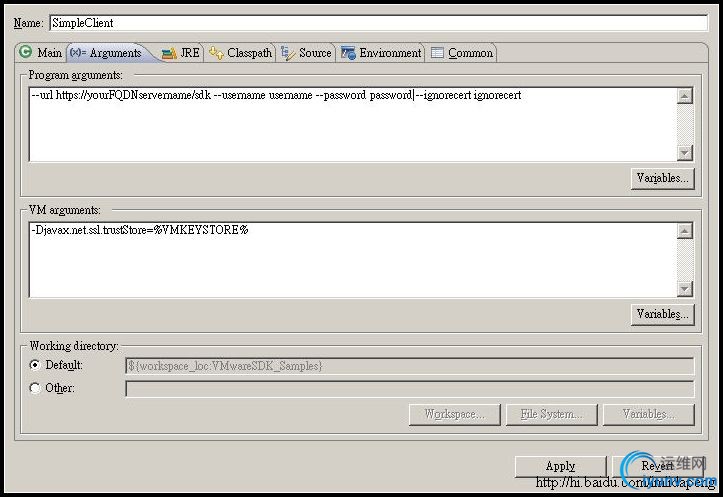Switch to the JRE tab
723x497 pixels.
(x=181, y=53)
